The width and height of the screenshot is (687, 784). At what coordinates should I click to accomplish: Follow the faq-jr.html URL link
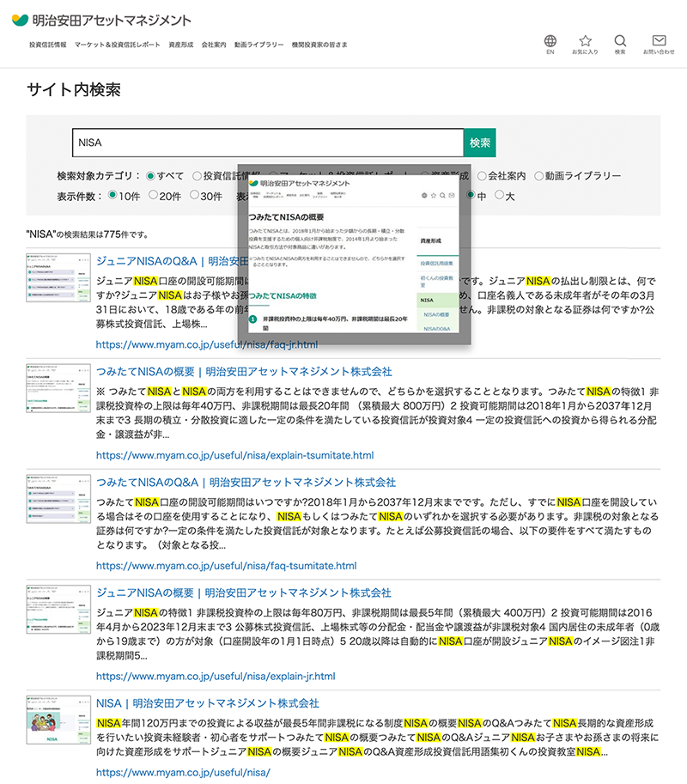coord(206,344)
